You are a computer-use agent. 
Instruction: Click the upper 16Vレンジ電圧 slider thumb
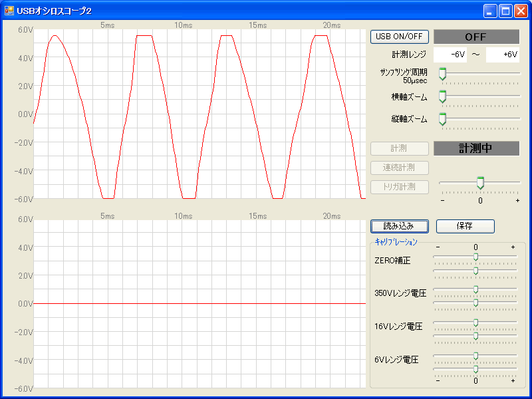[475, 323]
